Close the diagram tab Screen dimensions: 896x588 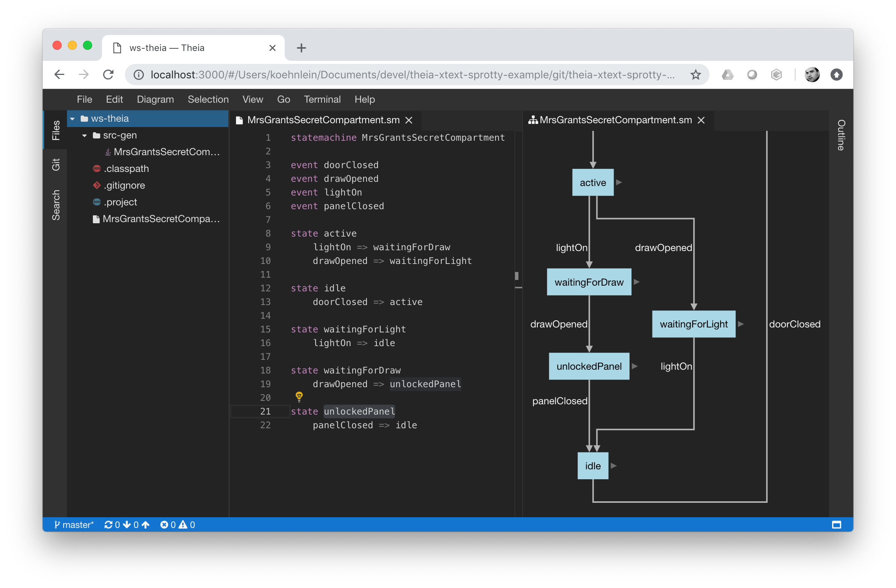click(701, 120)
